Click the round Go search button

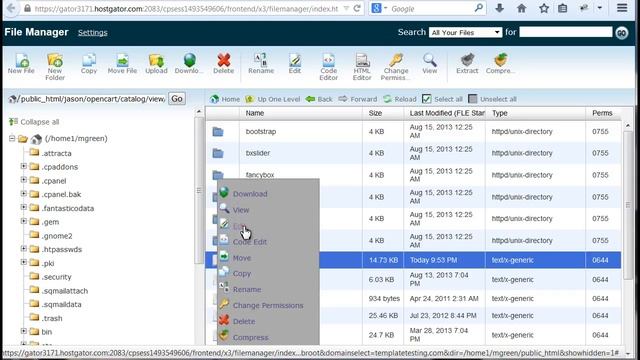pos(622,33)
